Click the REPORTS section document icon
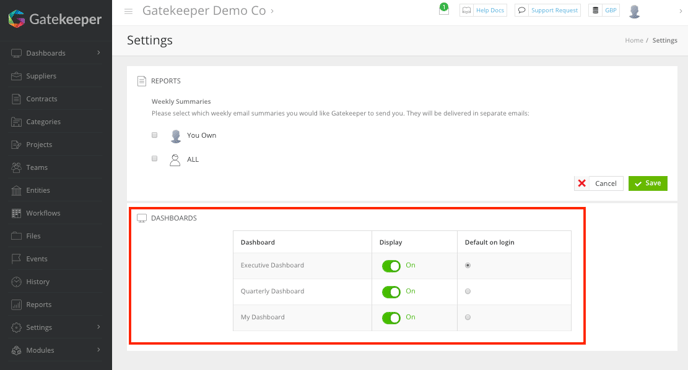Screen dimensions: 688x370 [141, 81]
